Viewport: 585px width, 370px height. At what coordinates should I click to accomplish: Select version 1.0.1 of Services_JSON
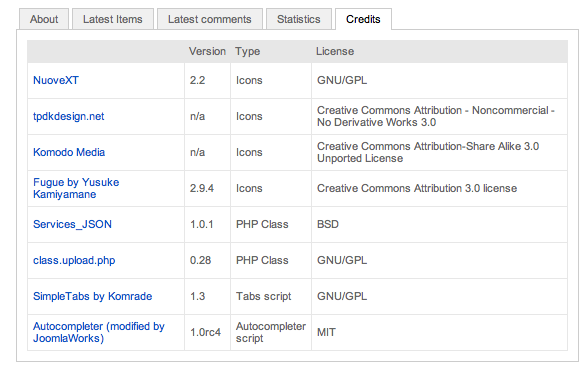point(201,224)
